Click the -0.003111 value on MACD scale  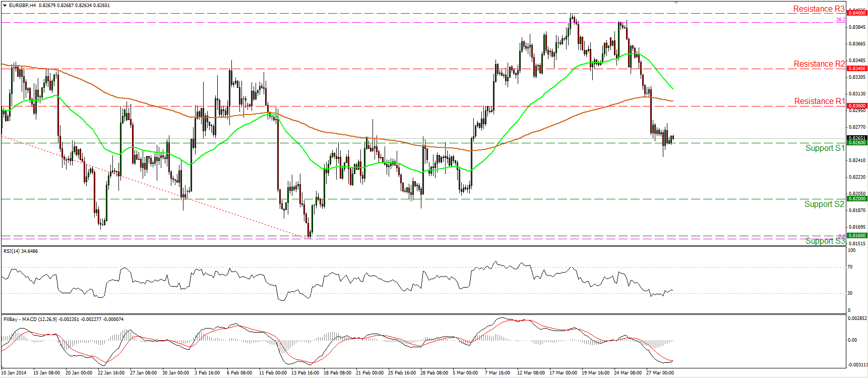click(x=857, y=365)
